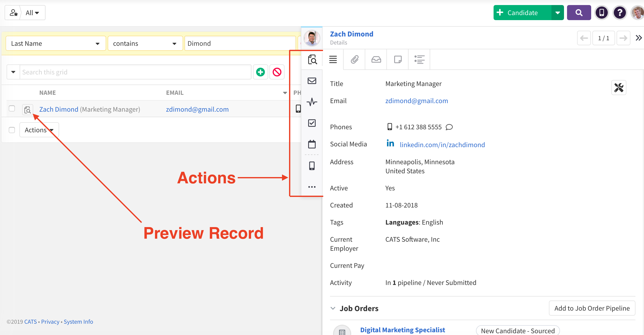
Task: Switch to the activity list tab
Action: 419,60
